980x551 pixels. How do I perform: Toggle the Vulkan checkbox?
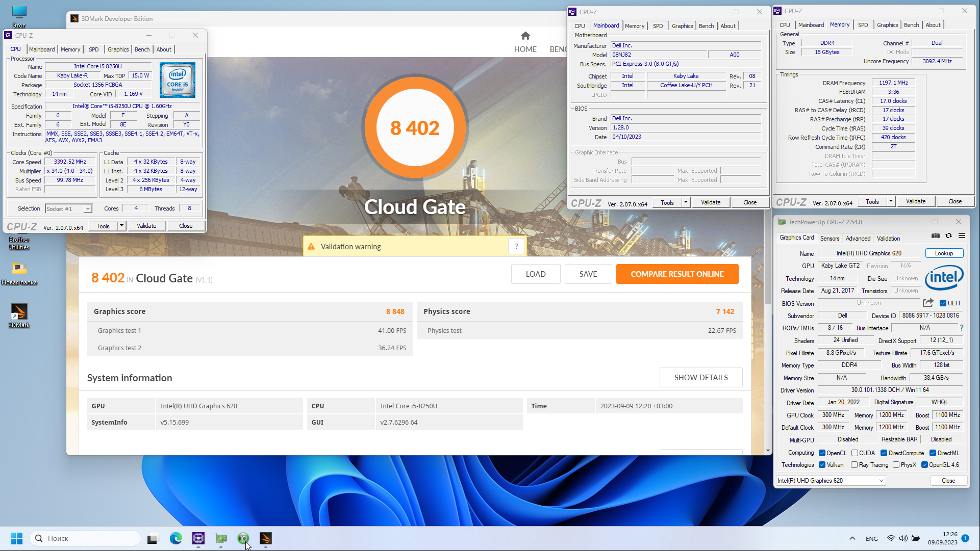pos(822,465)
